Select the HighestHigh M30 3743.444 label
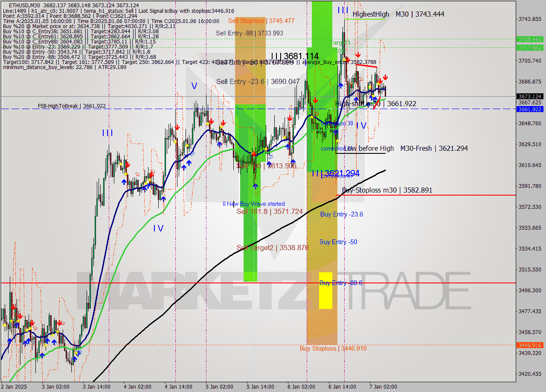 pyautogui.click(x=398, y=14)
